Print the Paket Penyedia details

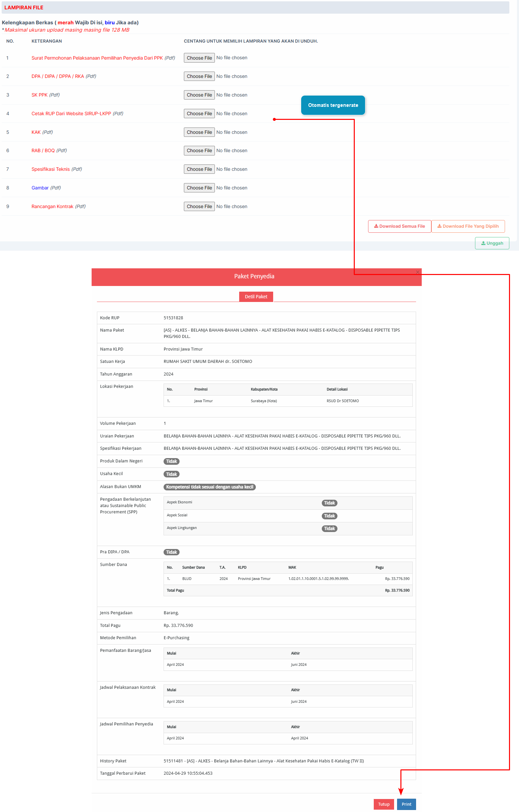[406, 804]
